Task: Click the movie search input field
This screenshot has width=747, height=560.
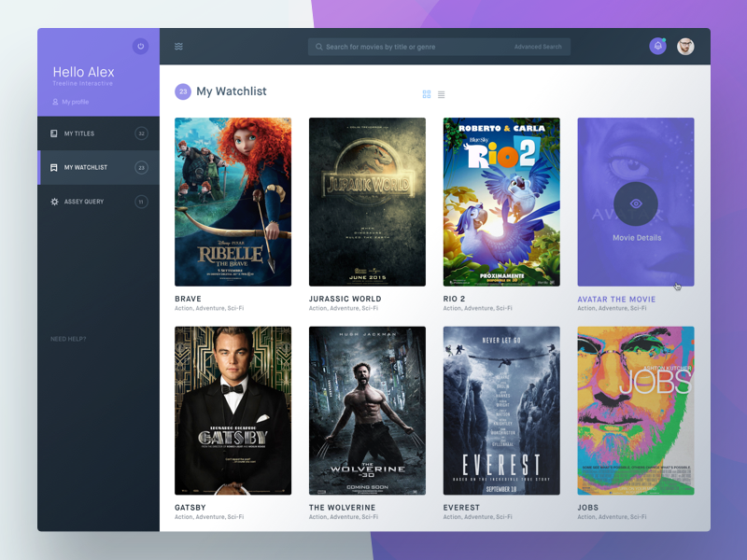Action: tap(402, 46)
